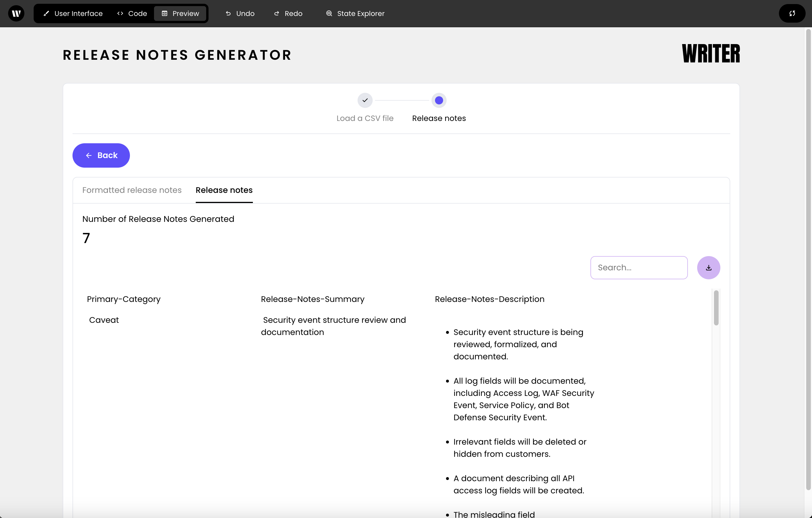Click the Release-Notes-Summary column header

pyautogui.click(x=313, y=299)
